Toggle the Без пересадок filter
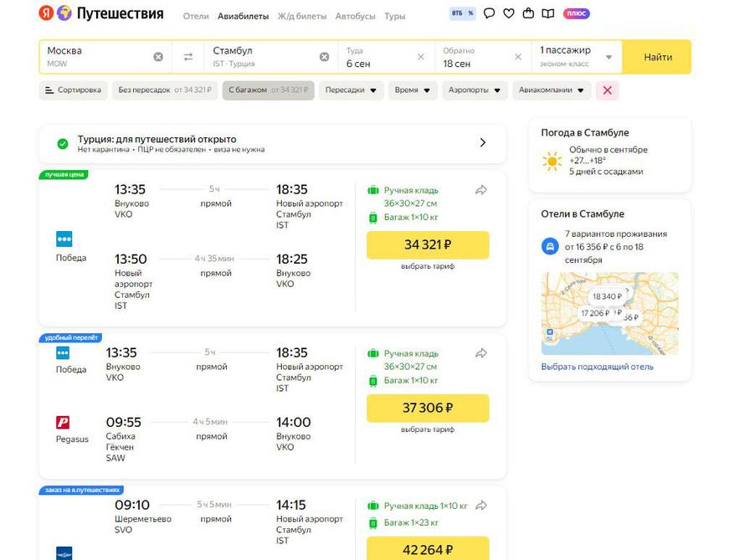Viewport: 734px width, 560px height. pos(165,90)
